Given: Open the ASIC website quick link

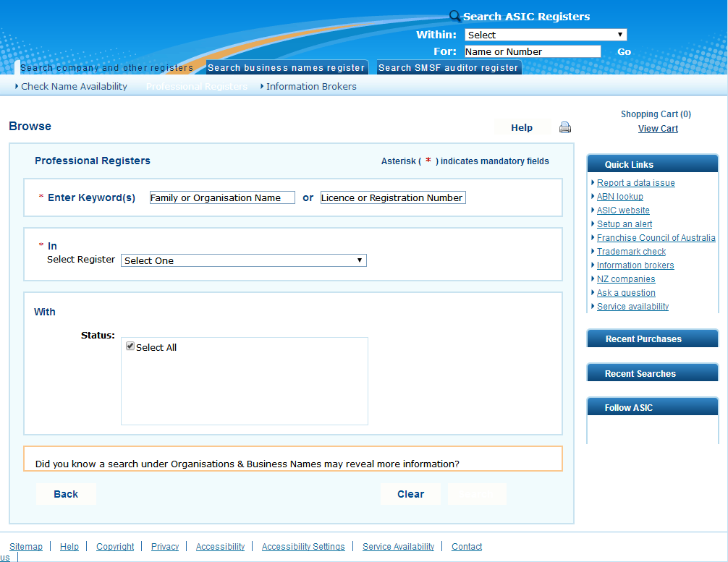Looking at the screenshot, I should (x=623, y=210).
